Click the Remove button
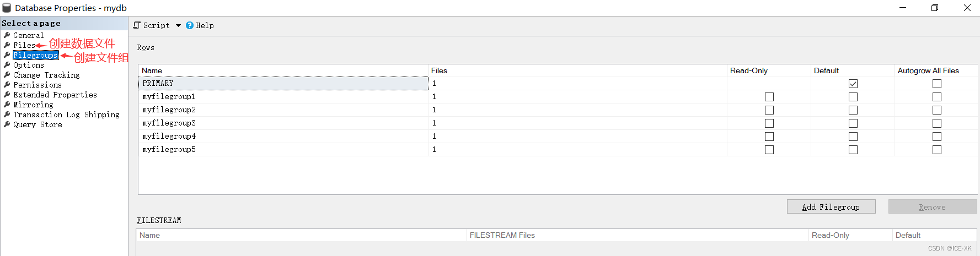The width and height of the screenshot is (980, 256). point(932,207)
